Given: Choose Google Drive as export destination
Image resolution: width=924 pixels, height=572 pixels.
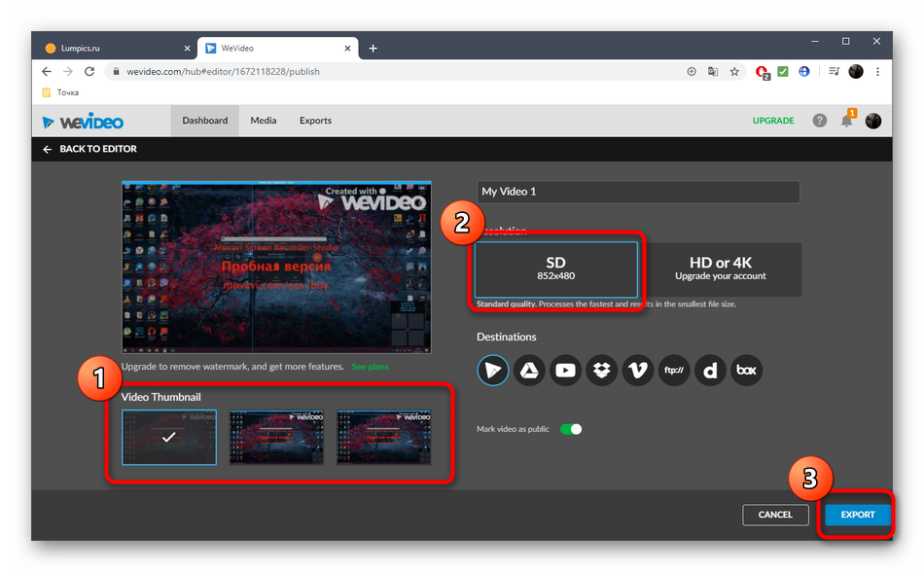Looking at the screenshot, I should tap(529, 370).
